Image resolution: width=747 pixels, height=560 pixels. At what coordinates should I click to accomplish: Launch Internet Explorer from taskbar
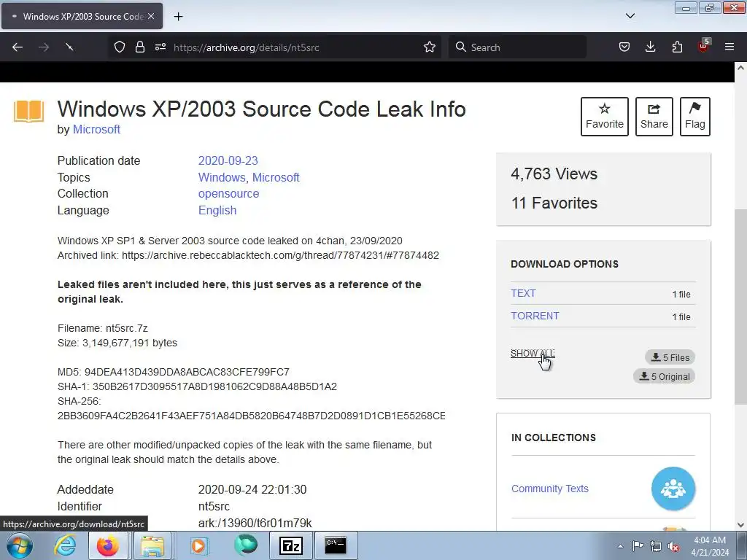click(x=65, y=545)
